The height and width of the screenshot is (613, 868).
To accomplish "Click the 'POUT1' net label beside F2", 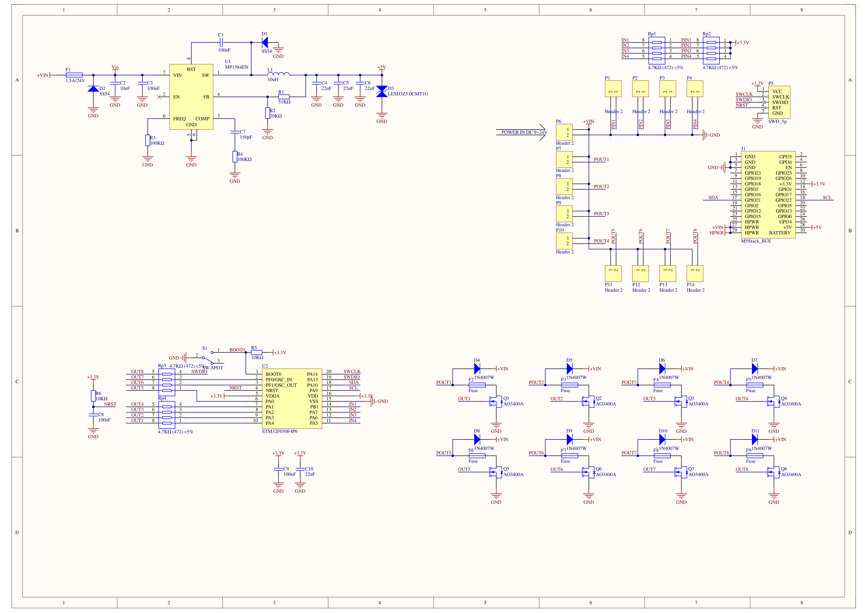I will [x=444, y=382].
